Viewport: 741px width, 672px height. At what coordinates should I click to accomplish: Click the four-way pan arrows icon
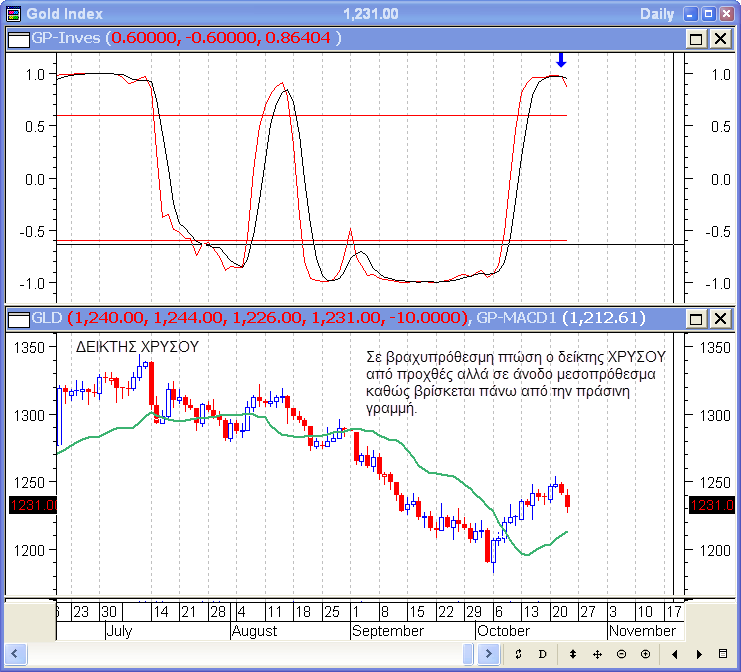[597, 654]
